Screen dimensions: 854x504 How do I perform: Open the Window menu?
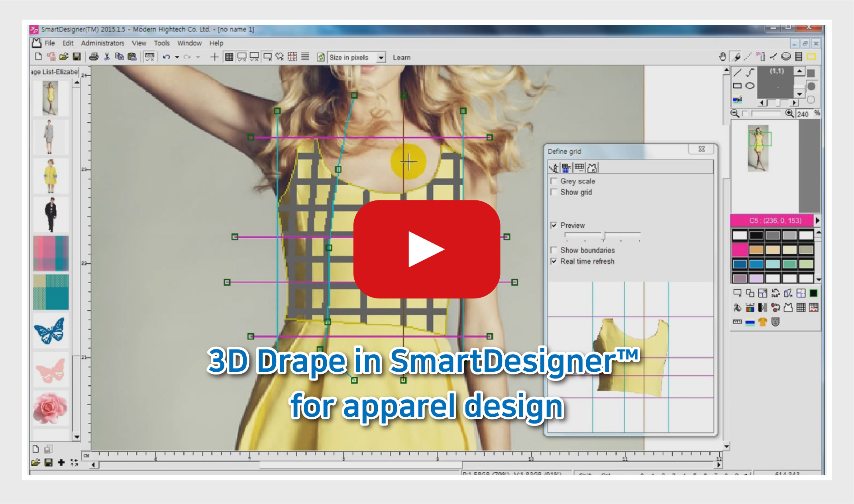[x=189, y=43]
